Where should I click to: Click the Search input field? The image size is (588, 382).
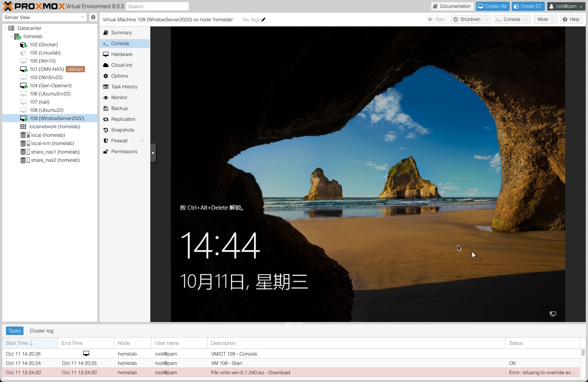click(157, 6)
